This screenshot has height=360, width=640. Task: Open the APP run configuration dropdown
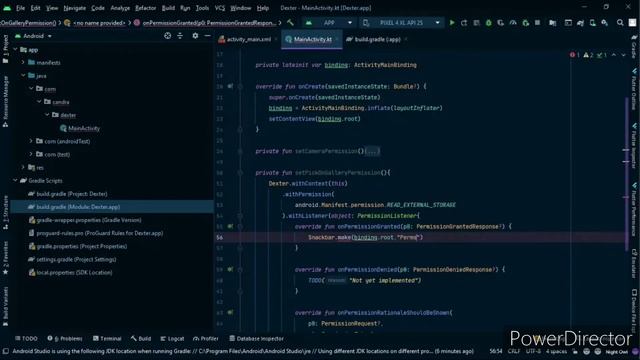pos(330,23)
